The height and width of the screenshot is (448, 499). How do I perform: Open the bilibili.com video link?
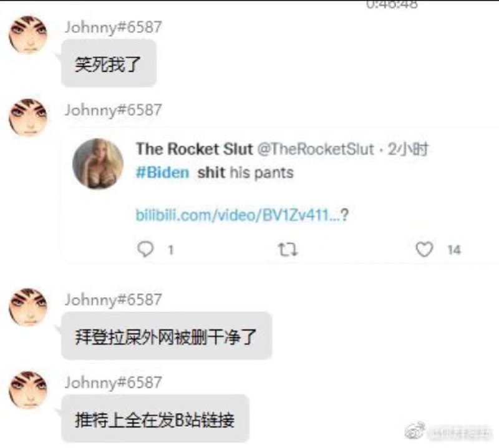coord(242,215)
